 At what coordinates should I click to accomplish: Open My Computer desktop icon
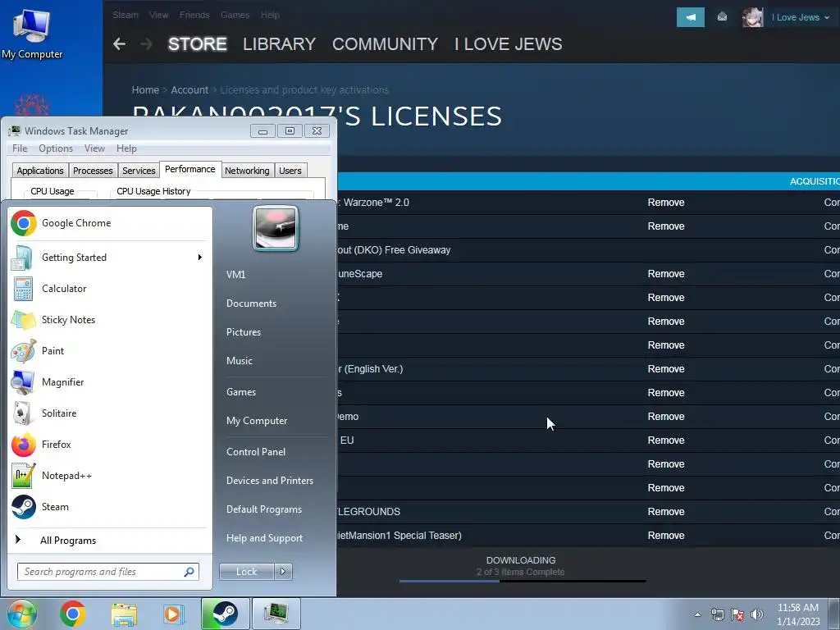32,33
